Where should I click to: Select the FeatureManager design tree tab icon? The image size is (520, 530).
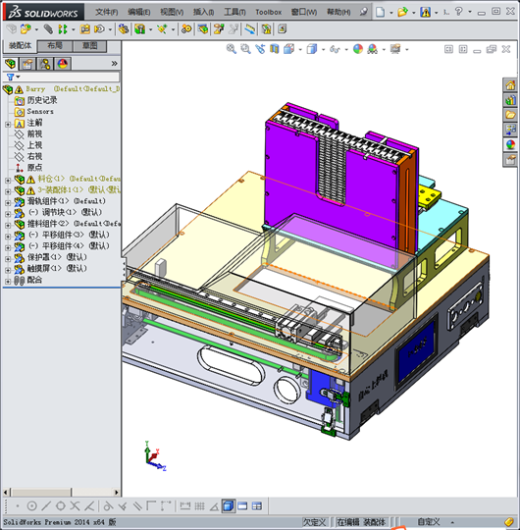10,64
